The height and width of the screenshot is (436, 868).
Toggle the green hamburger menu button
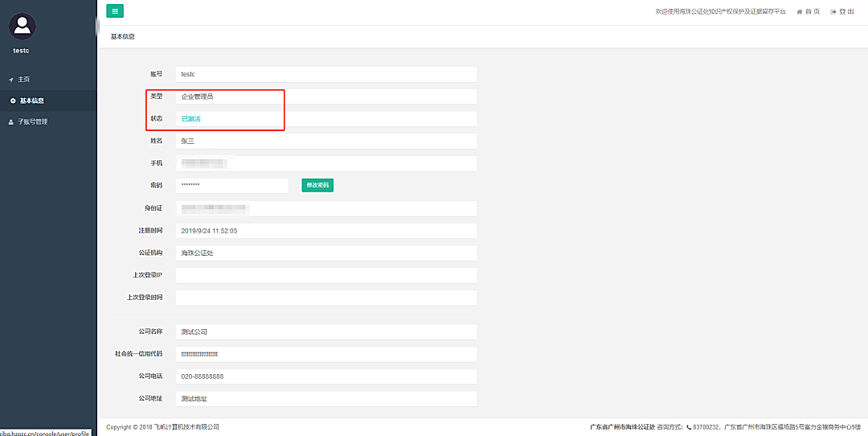pyautogui.click(x=115, y=11)
